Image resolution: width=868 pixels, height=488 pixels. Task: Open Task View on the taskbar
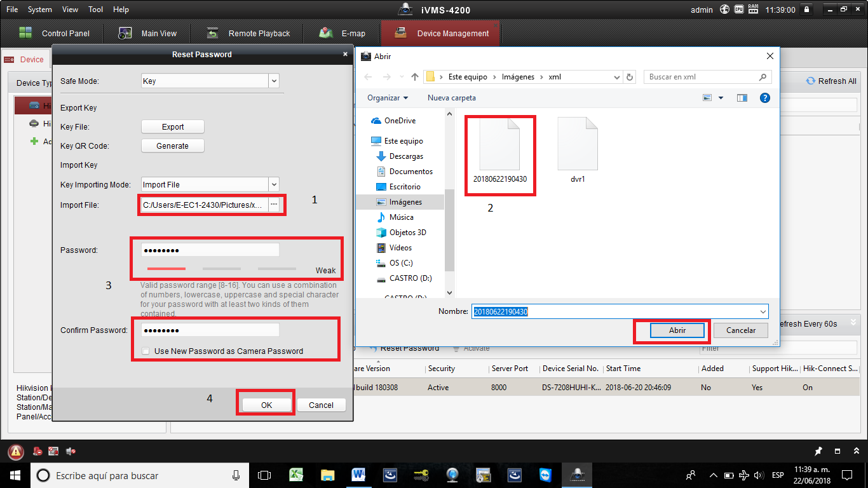pyautogui.click(x=264, y=475)
